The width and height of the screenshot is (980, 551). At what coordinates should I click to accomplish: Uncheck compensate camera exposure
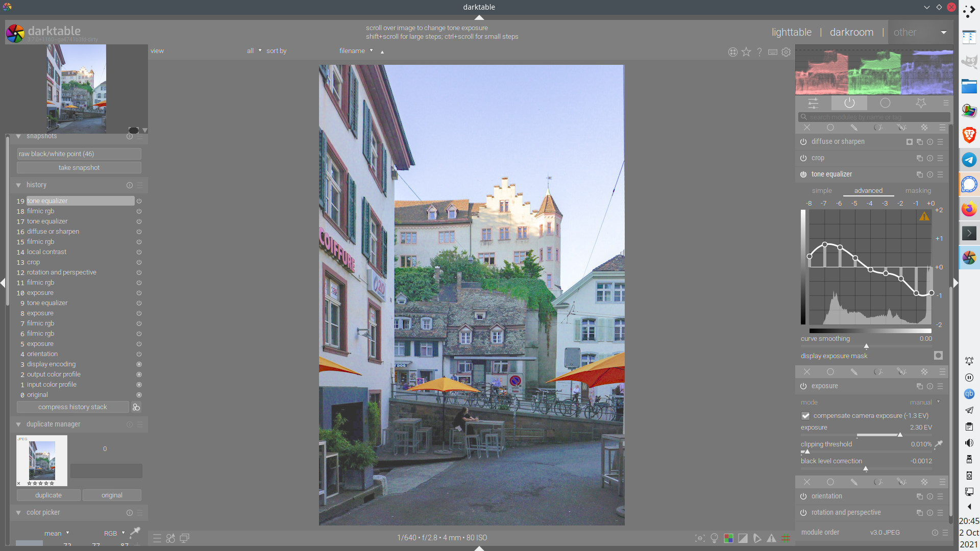pyautogui.click(x=805, y=416)
